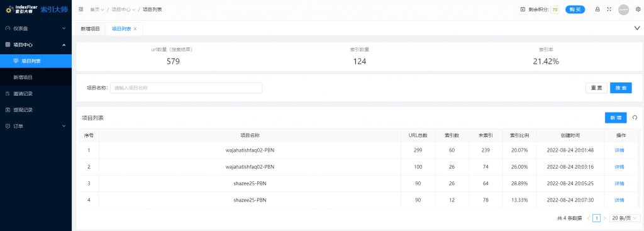
Task: Switch to the 新增项目 tab
Action: (90, 29)
